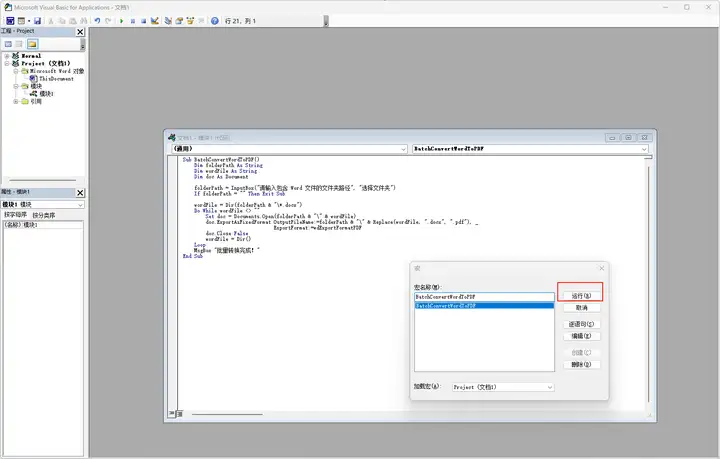Image resolution: width=720 pixels, height=459 pixels.
Task: Collapse the Project (文档1) tree node
Action: (x=7, y=63)
